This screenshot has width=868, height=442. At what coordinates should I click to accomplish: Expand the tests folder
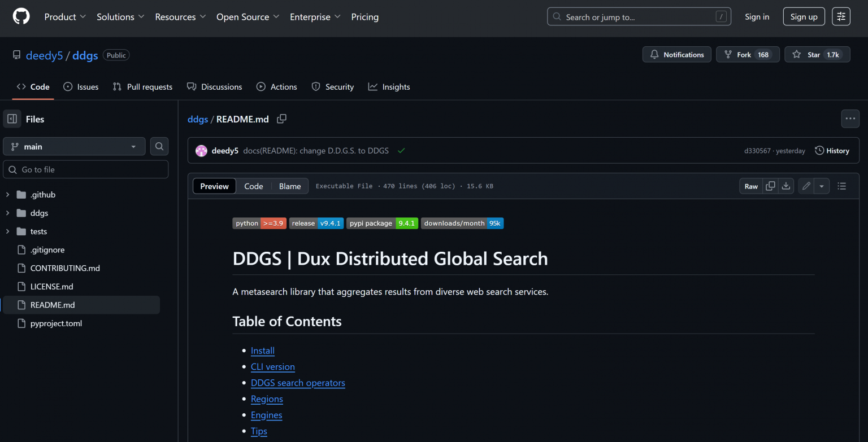pos(7,231)
